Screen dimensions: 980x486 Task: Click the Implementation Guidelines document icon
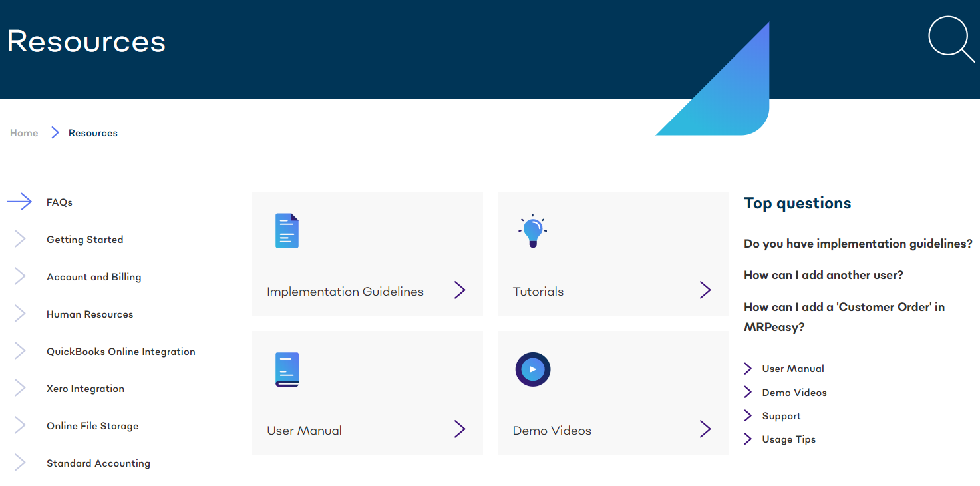pos(287,231)
